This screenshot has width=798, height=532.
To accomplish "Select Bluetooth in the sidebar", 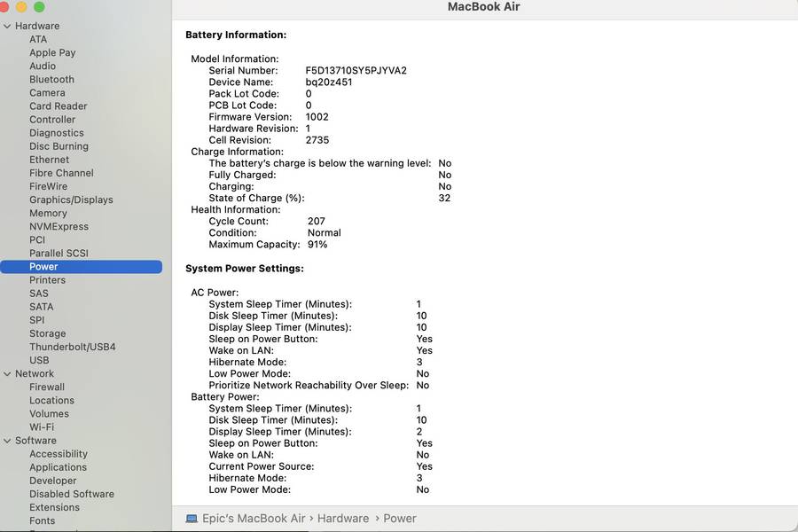I will 51,80.
